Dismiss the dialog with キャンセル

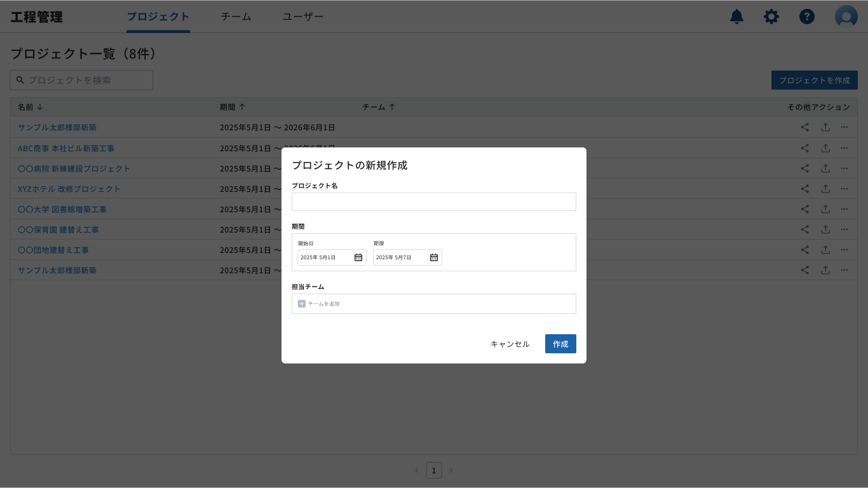pyautogui.click(x=509, y=344)
